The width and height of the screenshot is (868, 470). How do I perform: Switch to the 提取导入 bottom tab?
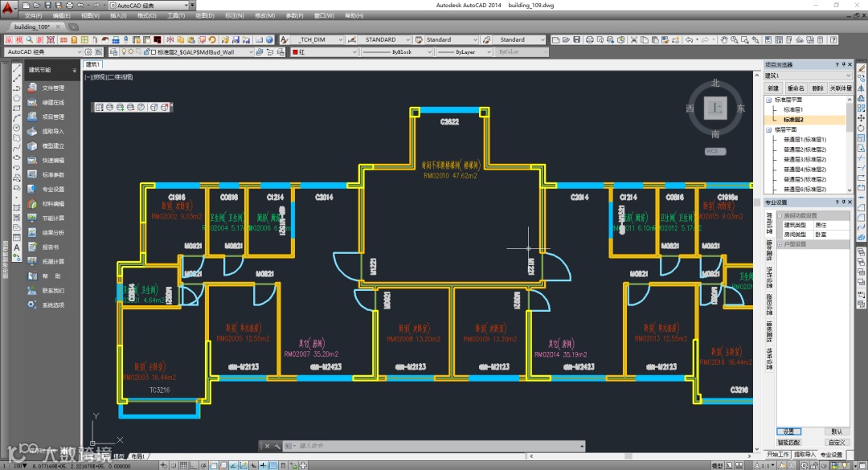[x=803, y=455]
